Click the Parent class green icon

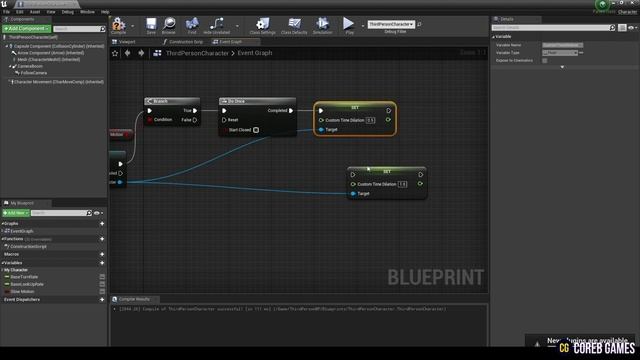[x=602, y=4]
